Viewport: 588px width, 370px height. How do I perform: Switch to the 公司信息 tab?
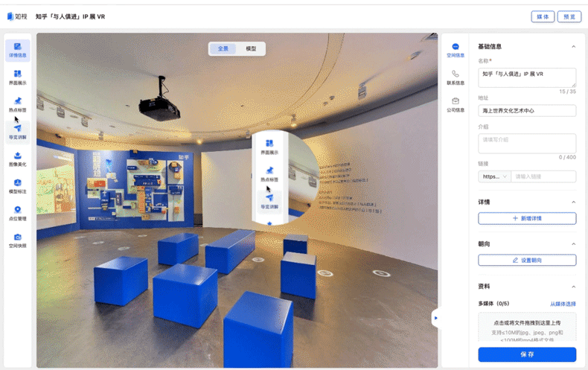(455, 104)
